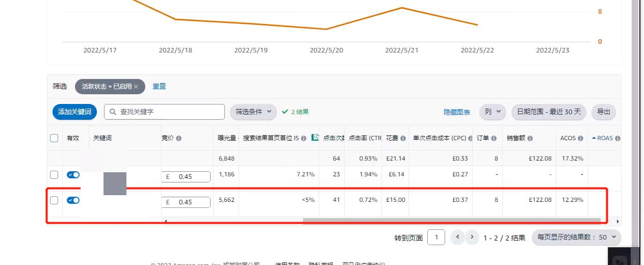644x265 pixels.
Task: Click the 0.72% click-through rate value
Action: click(368, 200)
